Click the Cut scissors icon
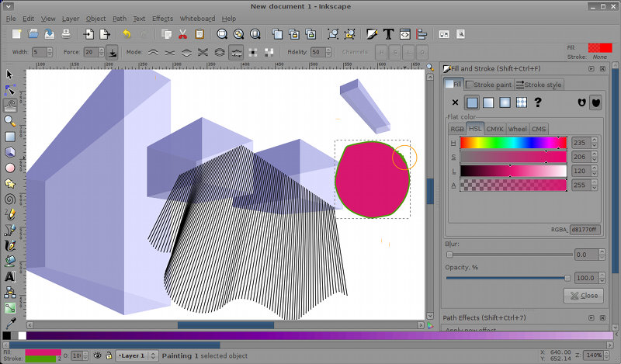The image size is (621, 364). click(182, 34)
